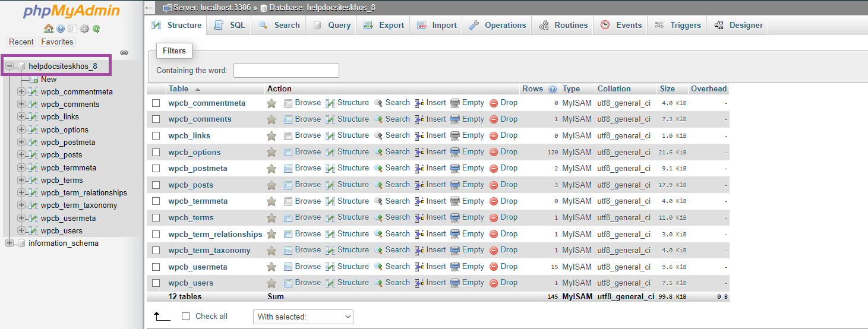
Task: Tick checkbox for wpcb_comments row
Action: [156, 119]
